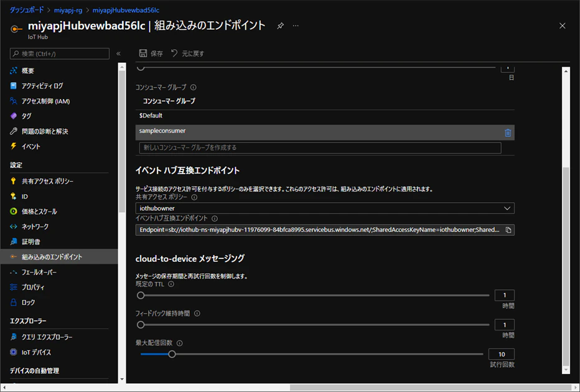Click info icon next to 最大配信回数
Screen dimensions: 580x392
tap(179, 343)
